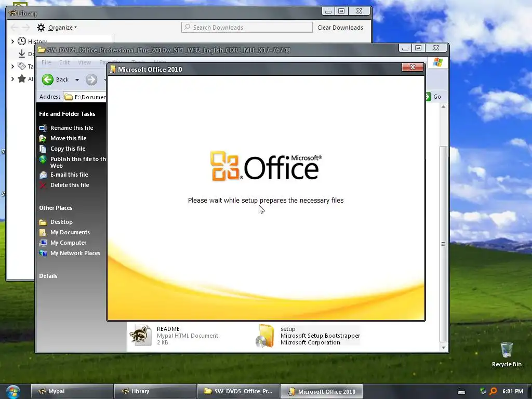Screen dimensions: 532x399
Task: Click the scroll down arrow in Explorer
Action: [443, 348]
